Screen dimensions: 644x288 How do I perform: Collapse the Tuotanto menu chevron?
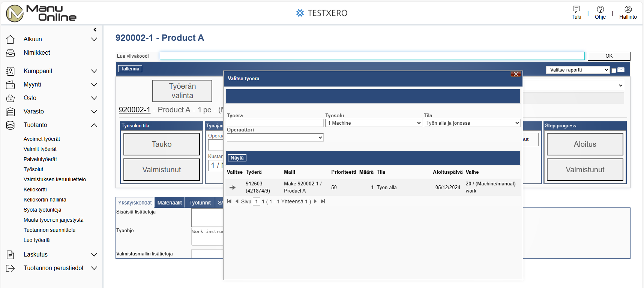pos(94,125)
